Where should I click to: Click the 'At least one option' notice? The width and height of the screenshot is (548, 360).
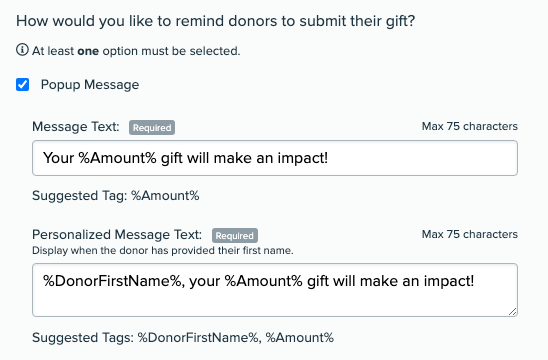[x=136, y=51]
